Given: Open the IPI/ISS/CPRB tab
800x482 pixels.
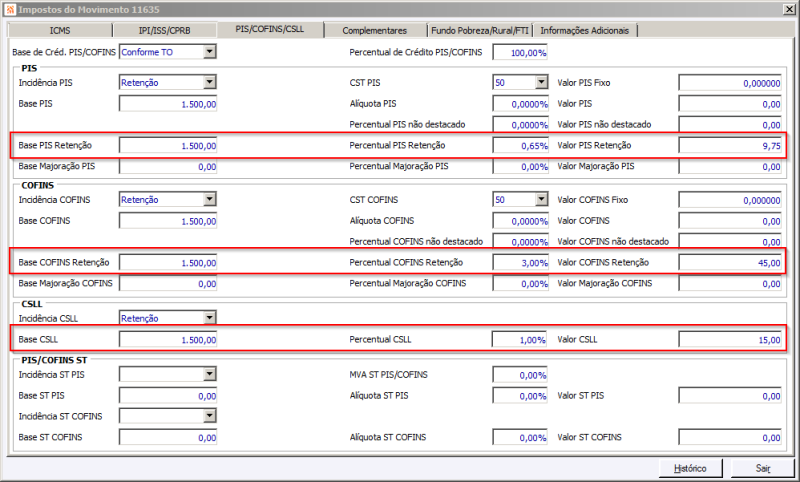Looking at the screenshot, I should 165,31.
